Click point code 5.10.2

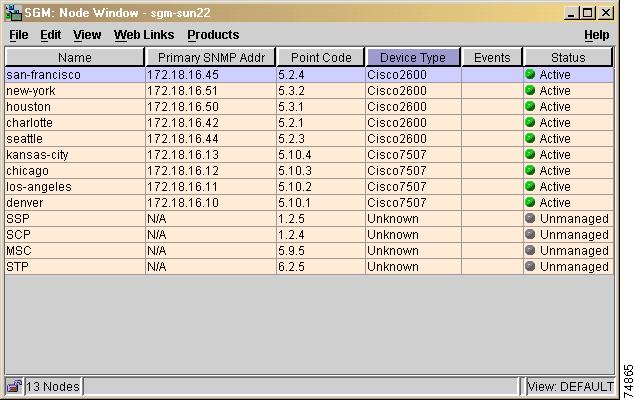point(295,187)
